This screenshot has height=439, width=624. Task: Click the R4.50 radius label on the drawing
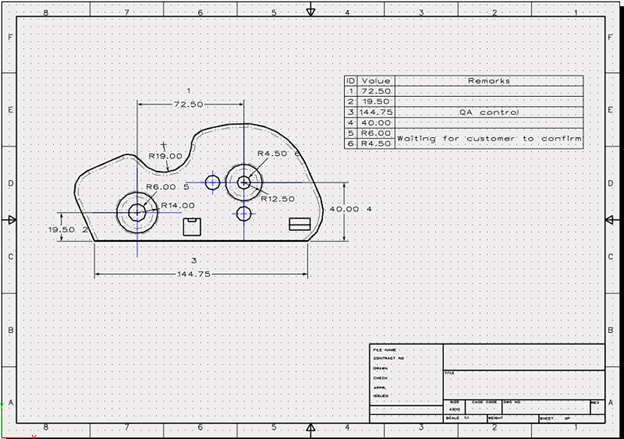pyautogui.click(x=272, y=153)
